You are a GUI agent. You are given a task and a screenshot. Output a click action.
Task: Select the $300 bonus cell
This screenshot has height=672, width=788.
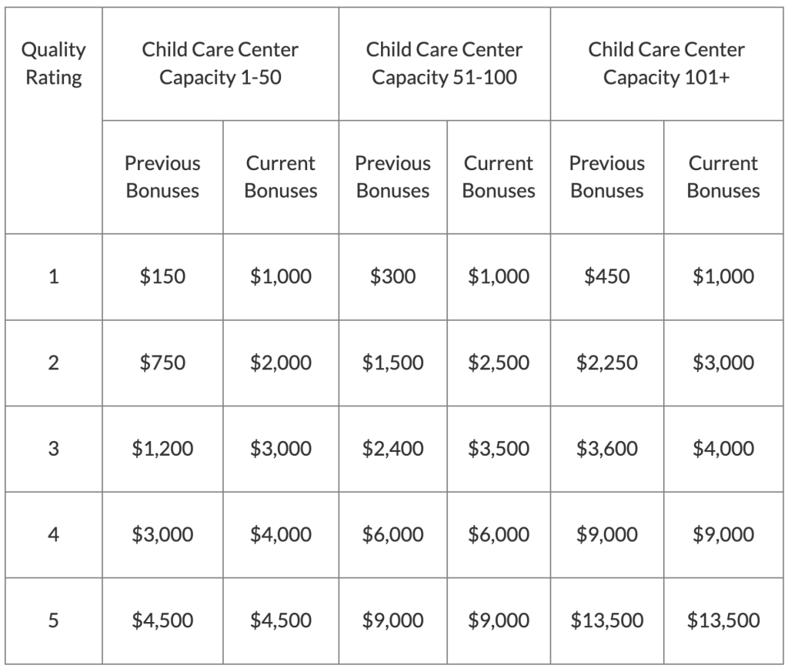tap(392, 276)
